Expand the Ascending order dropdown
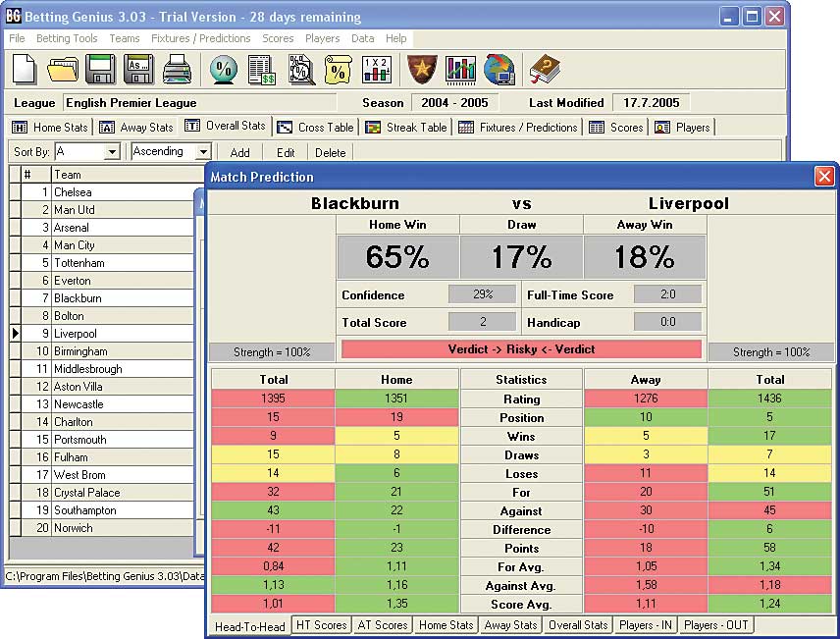The image size is (840, 639). (203, 152)
